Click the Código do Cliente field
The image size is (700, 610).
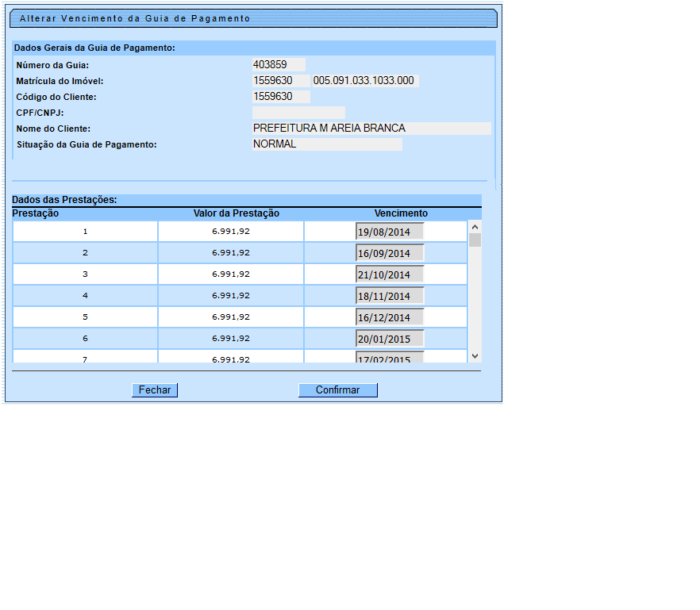(281, 97)
